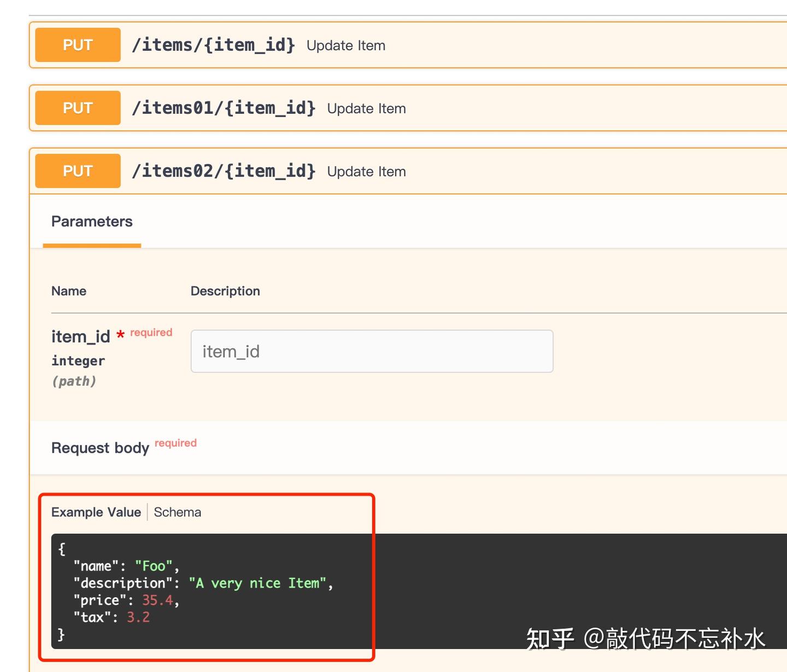
Task: Click the PUT badge on /items01 endpoint
Action: [77, 108]
